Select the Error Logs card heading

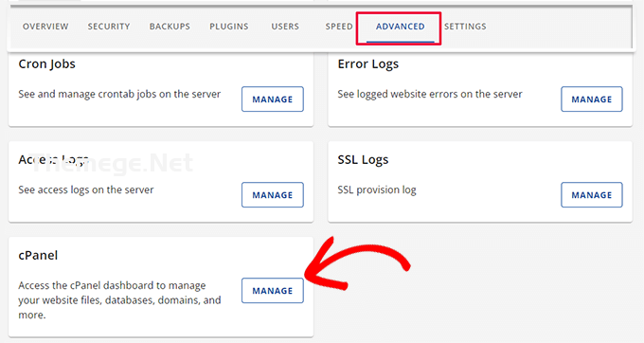click(x=368, y=64)
